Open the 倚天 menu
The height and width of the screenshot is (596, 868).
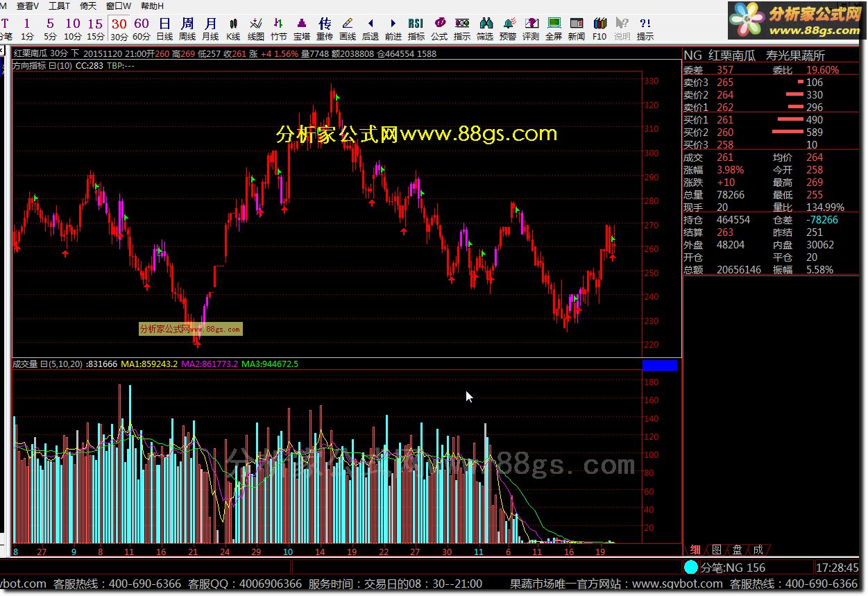[x=88, y=6]
